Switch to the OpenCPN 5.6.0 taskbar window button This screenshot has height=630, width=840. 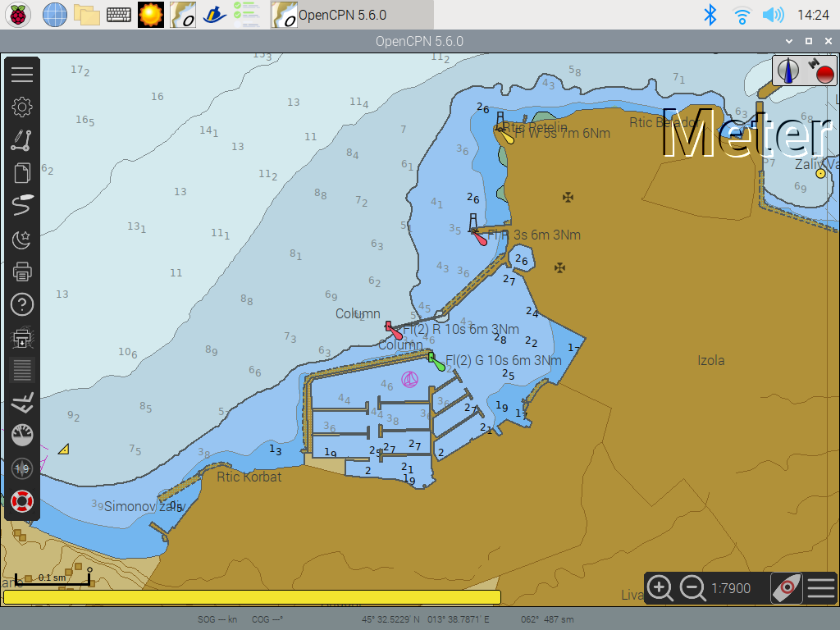coord(352,15)
